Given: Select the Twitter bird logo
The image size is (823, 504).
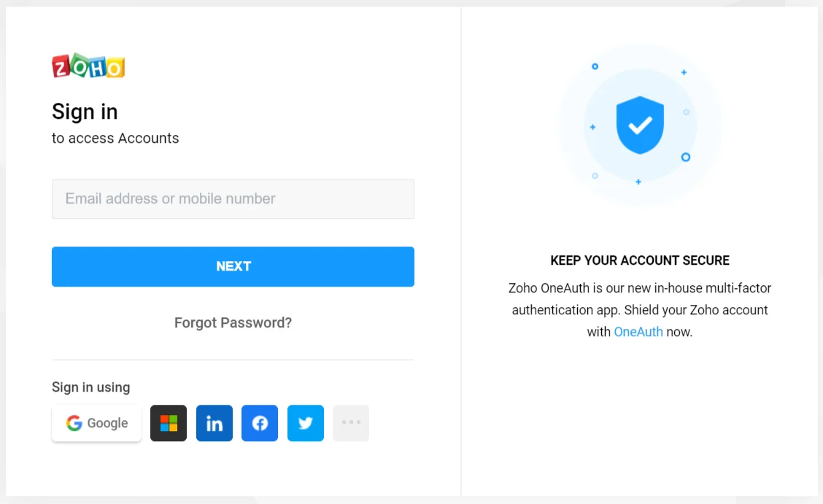Looking at the screenshot, I should [305, 423].
